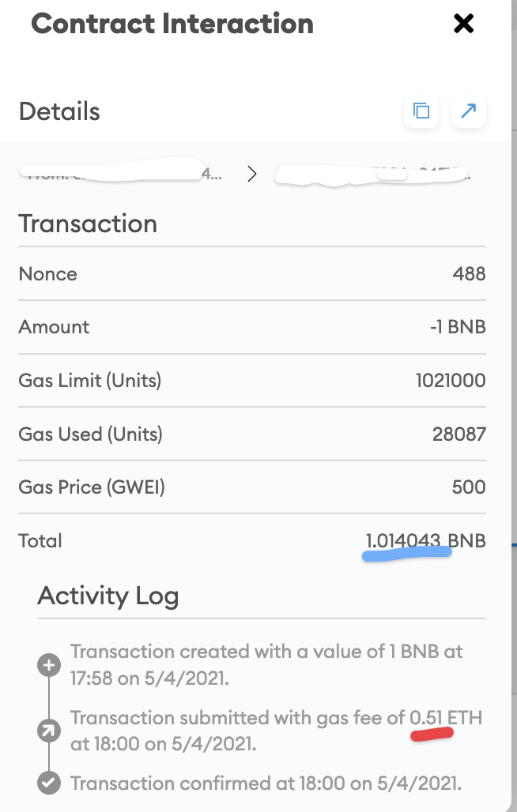
Task: Select the Nonce value 488
Action: (x=470, y=273)
